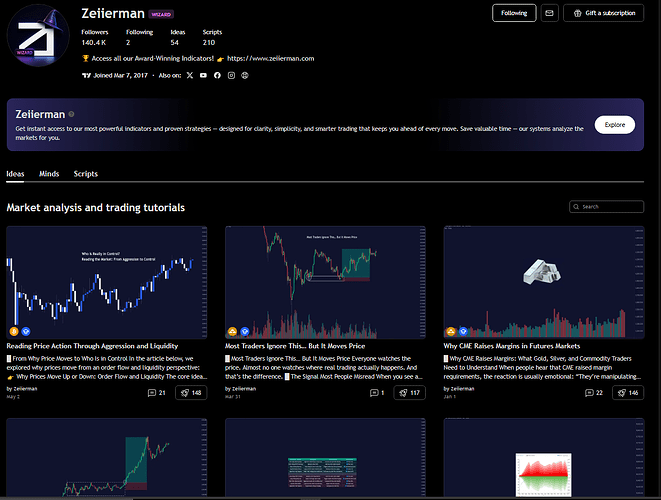
Task: Open Zeiierman's YouTube channel icon
Action: [203, 75]
